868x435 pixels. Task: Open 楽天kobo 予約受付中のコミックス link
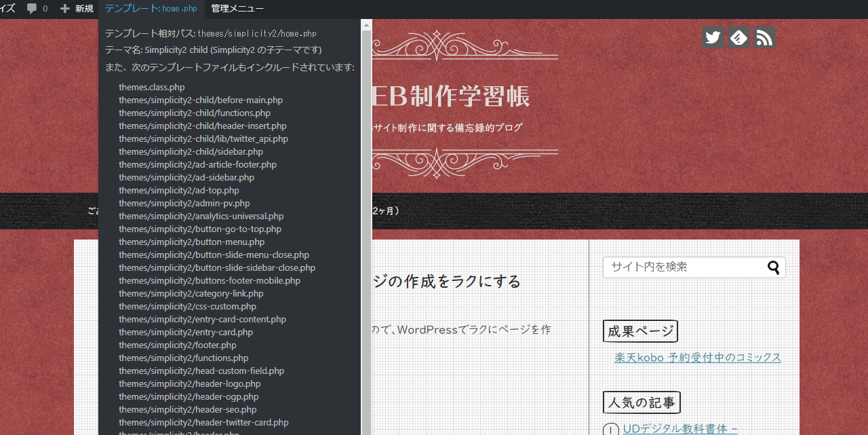[697, 358]
